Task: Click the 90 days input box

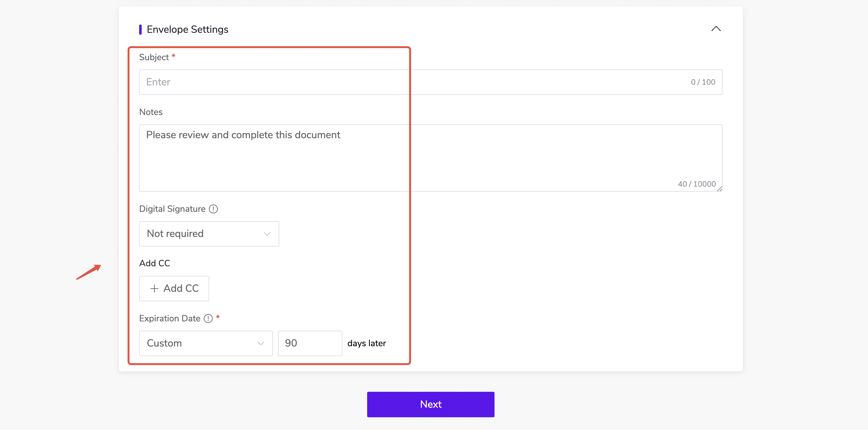Action: [x=310, y=343]
